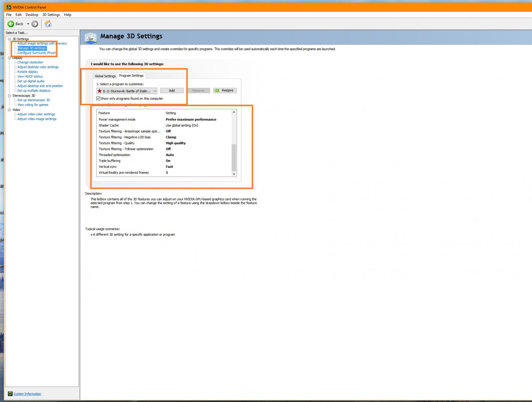
Task: Click the IL-2 Sturmovik red star icon
Action: [x=99, y=91]
